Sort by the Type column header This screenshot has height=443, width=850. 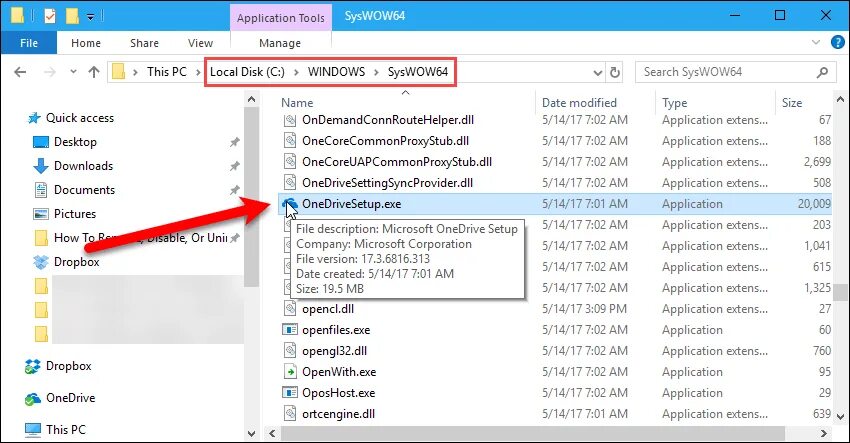[x=674, y=102]
